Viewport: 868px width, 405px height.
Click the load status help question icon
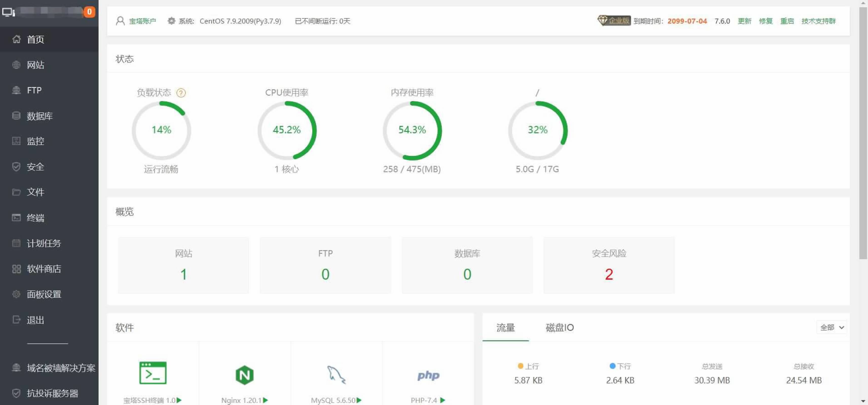coord(181,93)
